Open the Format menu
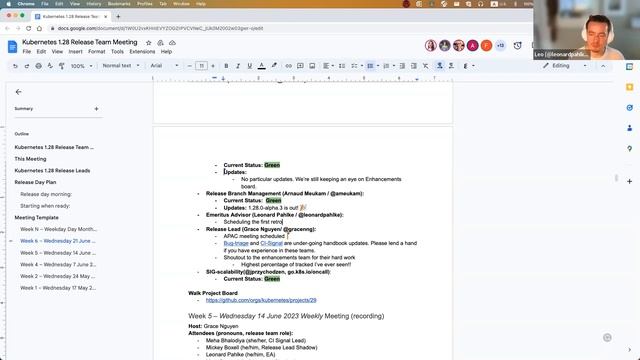 tap(96, 52)
